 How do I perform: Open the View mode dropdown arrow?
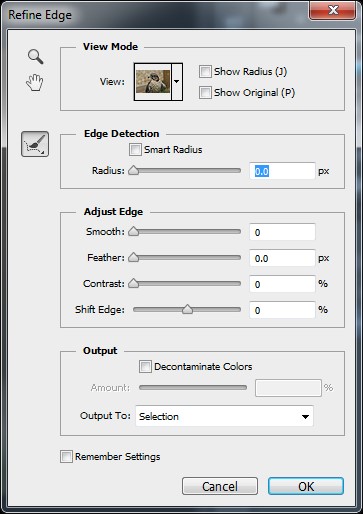(x=177, y=82)
